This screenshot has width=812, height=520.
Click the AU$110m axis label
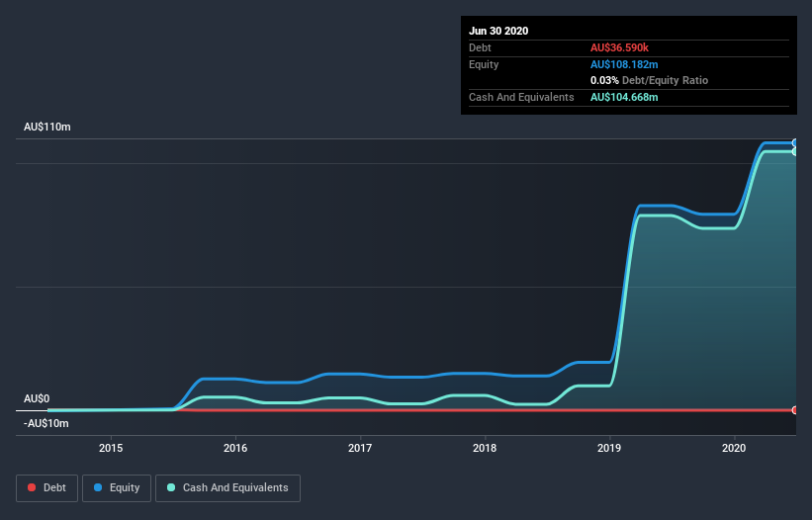tap(47, 127)
